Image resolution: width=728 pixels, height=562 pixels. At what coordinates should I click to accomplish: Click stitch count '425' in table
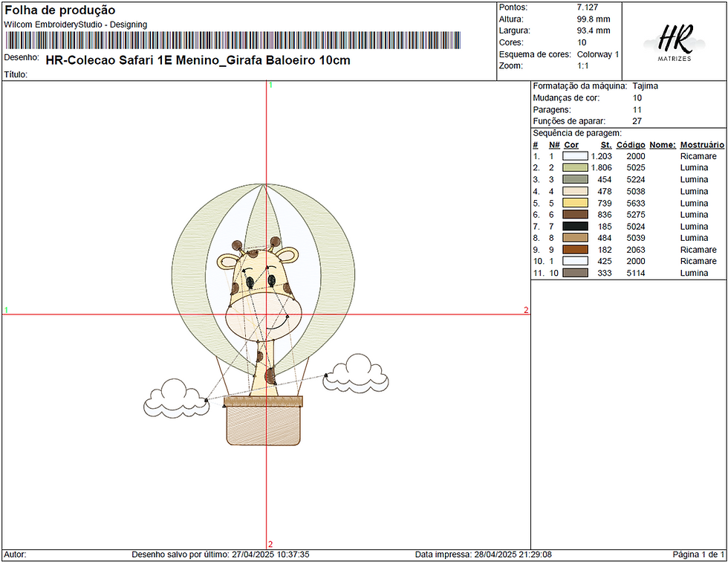[x=605, y=261]
